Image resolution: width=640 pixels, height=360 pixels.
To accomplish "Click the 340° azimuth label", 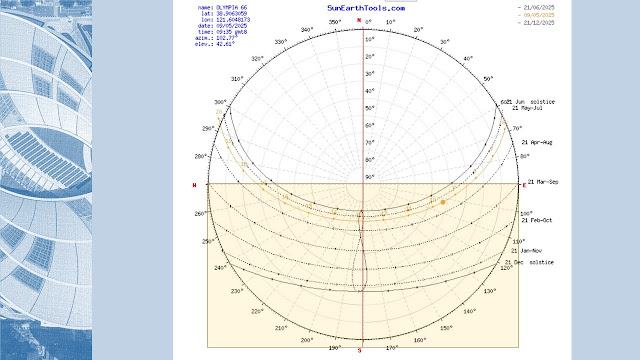I will pos(307,30).
